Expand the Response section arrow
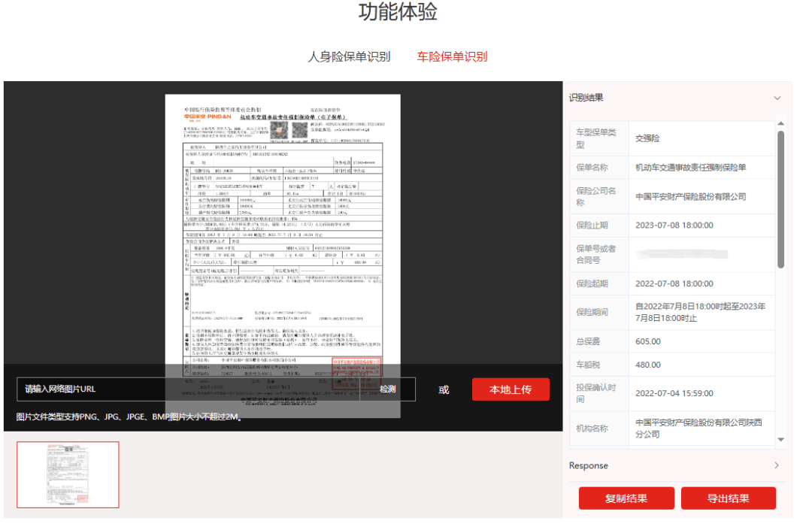The width and height of the screenshot is (812, 530). pyautogui.click(x=776, y=465)
